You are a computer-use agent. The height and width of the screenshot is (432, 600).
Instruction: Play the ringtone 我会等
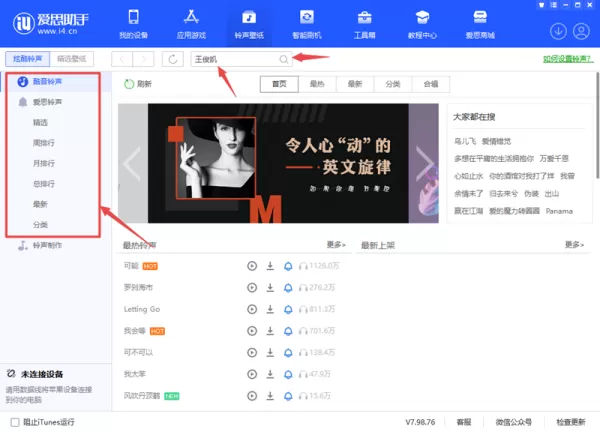click(x=252, y=331)
